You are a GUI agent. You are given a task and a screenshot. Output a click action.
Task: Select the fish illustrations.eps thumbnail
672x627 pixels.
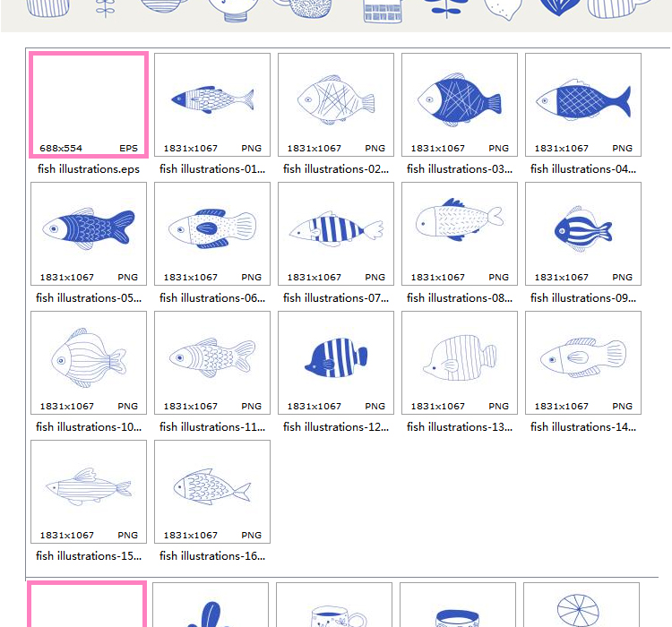coord(89,105)
